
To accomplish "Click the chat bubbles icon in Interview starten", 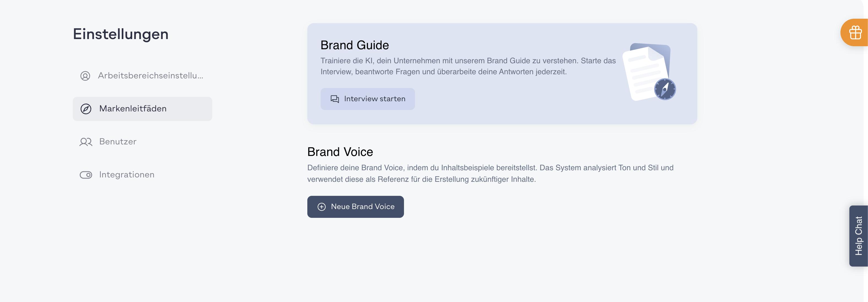I will 335,99.
